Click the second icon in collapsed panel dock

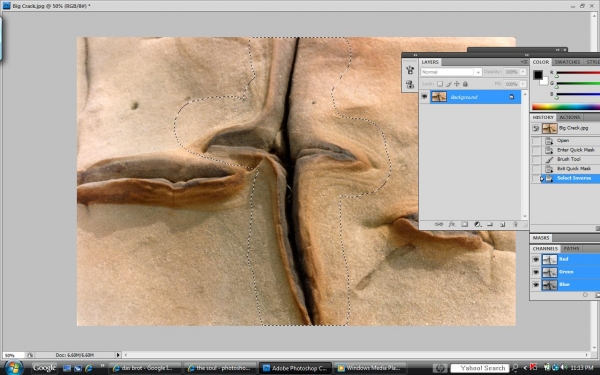point(410,85)
